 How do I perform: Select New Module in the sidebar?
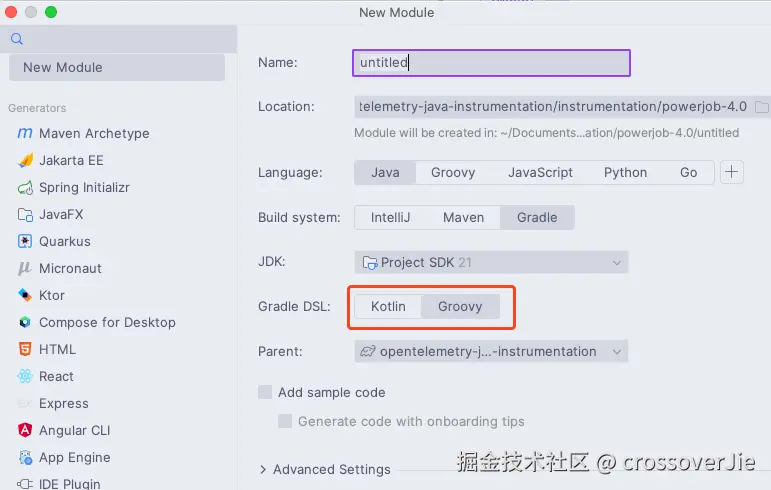pyautogui.click(x=117, y=67)
